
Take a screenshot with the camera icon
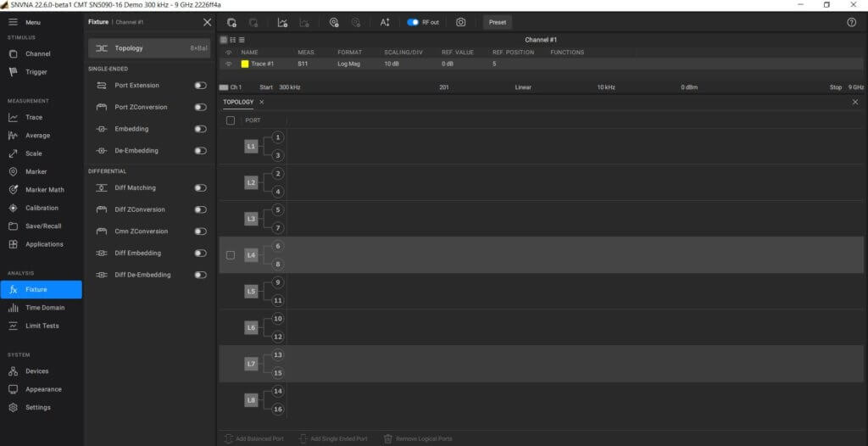(x=460, y=23)
